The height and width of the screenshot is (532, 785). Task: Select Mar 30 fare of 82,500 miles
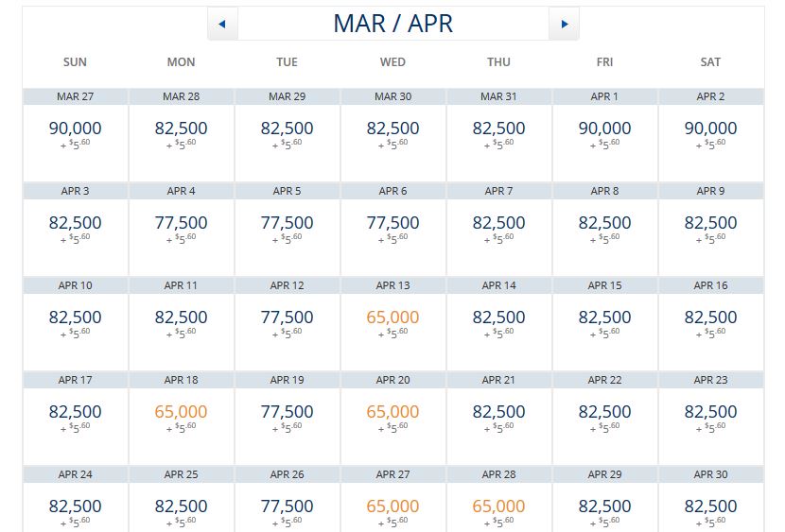point(392,129)
